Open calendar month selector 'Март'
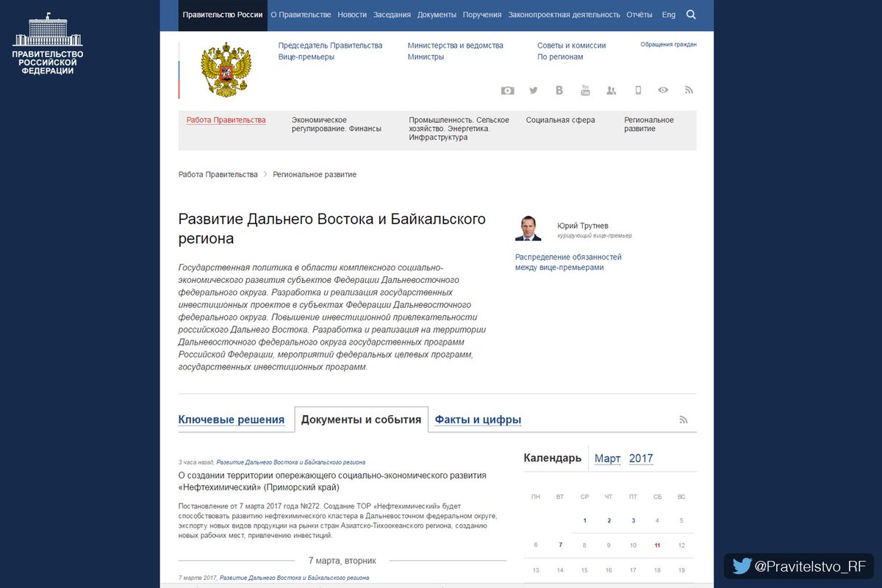This screenshot has height=588, width=882. pyautogui.click(x=607, y=458)
